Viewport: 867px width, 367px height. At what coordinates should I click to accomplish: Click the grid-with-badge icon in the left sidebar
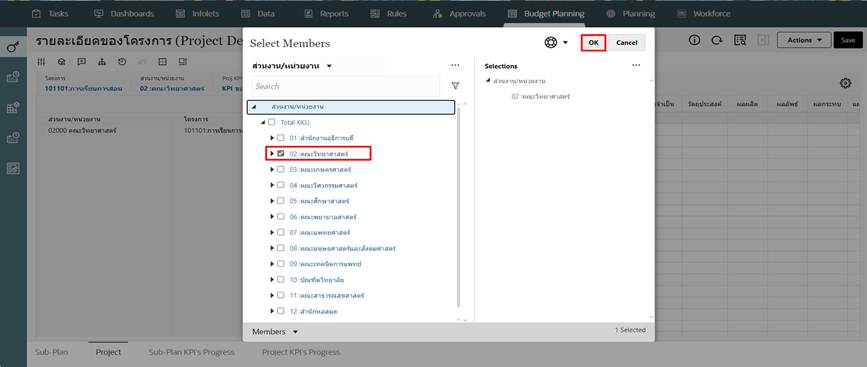(13, 108)
